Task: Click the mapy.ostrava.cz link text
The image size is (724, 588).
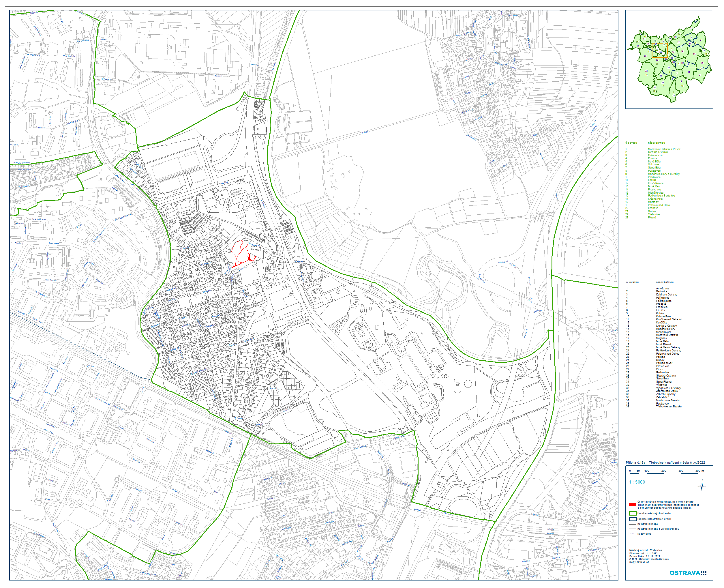Action: point(639,562)
